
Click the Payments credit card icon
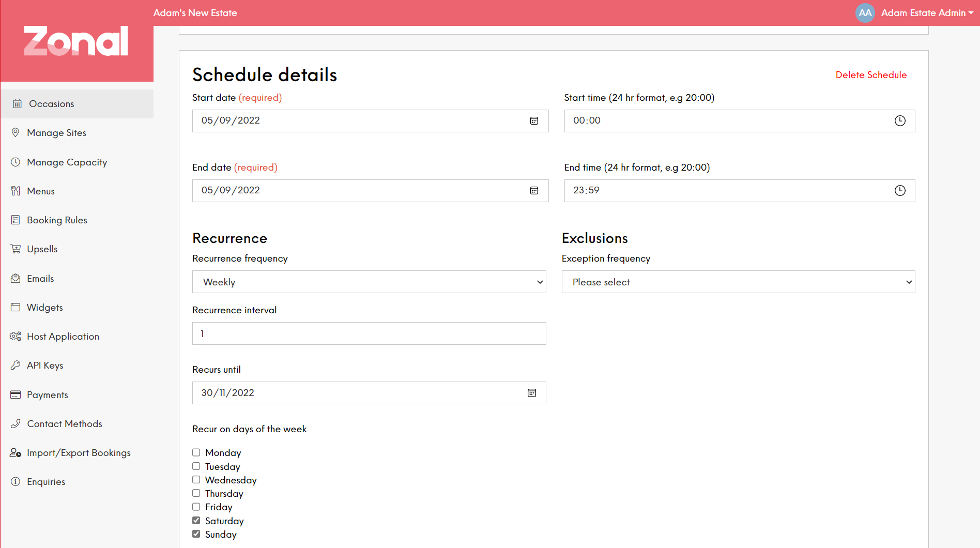(16, 395)
